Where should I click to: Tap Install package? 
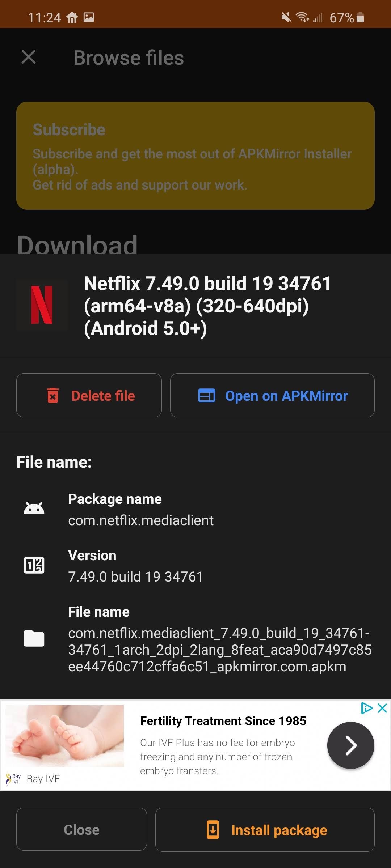tap(265, 830)
